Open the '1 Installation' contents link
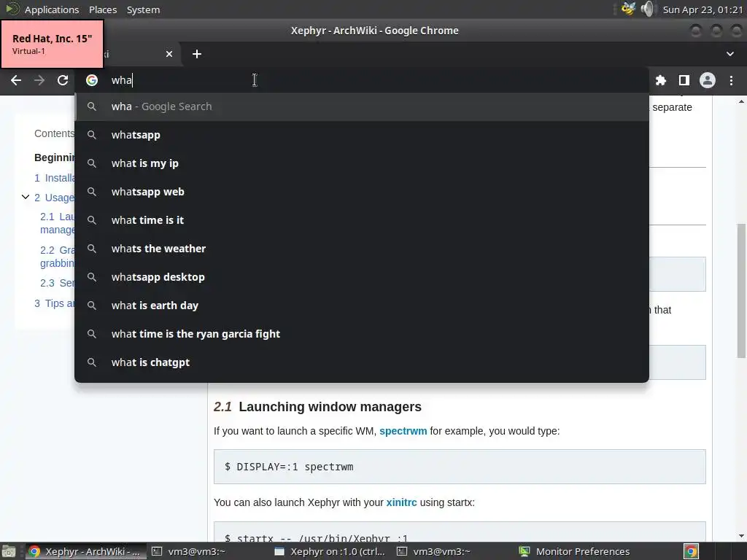Screen dimensions: 747x560 (x=54, y=178)
